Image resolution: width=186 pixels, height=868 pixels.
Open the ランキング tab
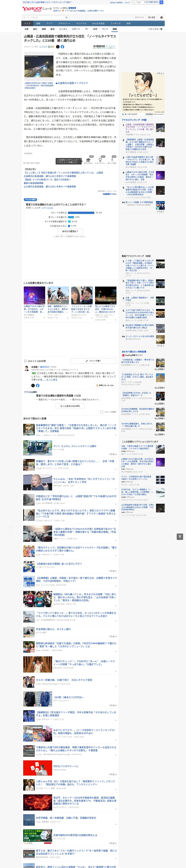click(115, 24)
